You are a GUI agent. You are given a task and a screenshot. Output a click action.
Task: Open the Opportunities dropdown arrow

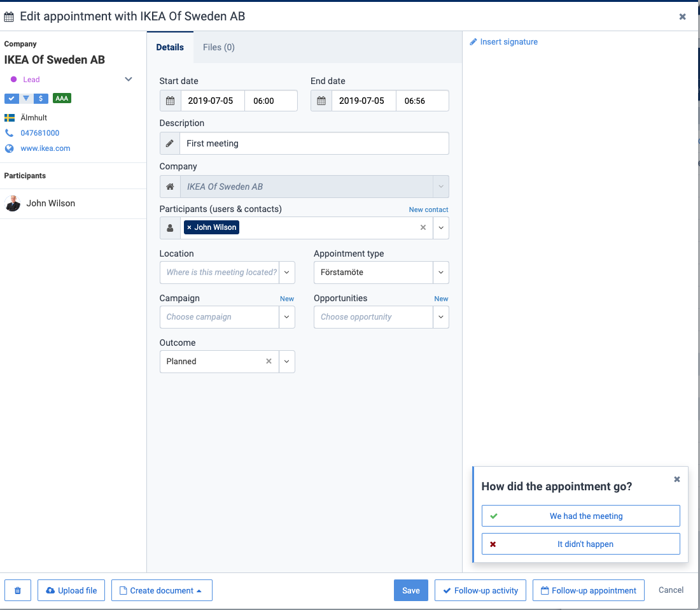pos(441,317)
